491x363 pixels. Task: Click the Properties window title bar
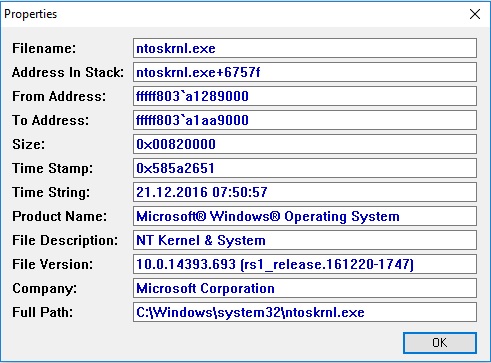(233, 14)
